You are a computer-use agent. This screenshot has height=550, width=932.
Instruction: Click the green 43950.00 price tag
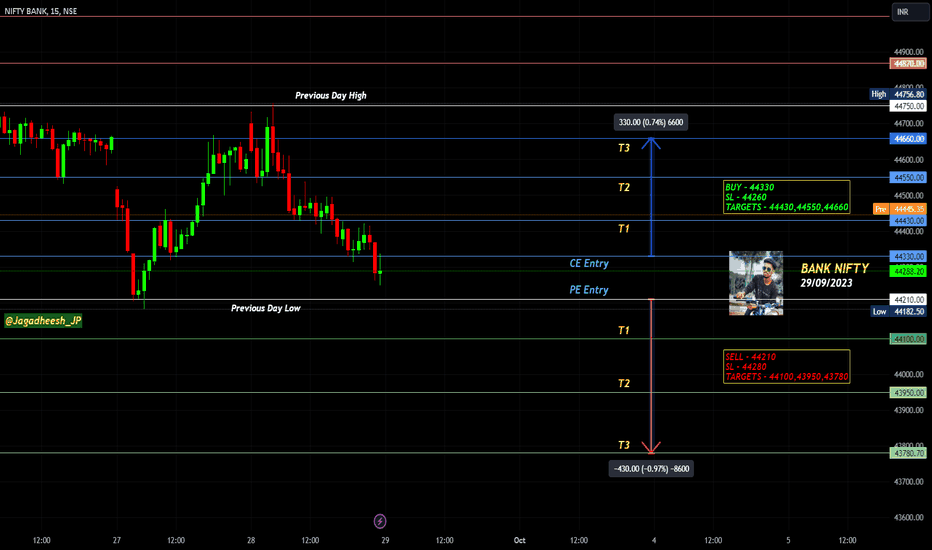908,392
